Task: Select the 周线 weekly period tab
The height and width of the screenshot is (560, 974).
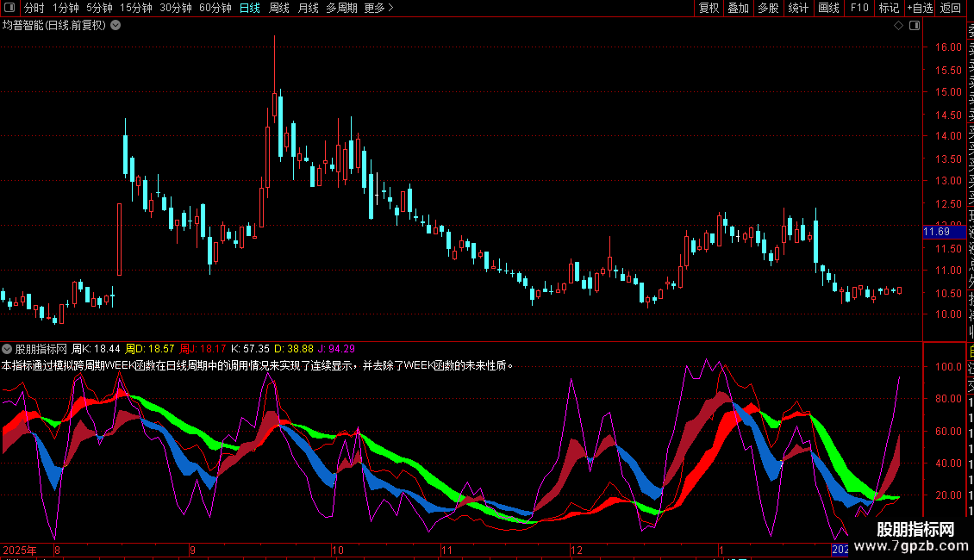Action: click(279, 8)
